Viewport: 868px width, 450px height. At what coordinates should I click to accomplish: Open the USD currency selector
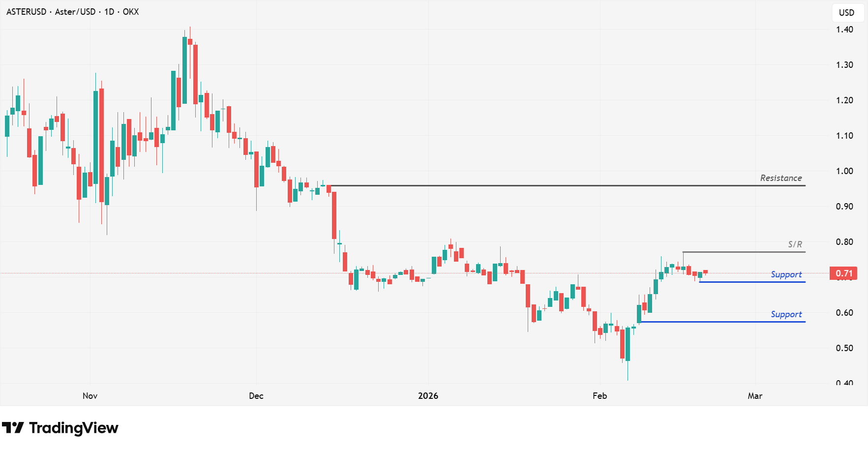pyautogui.click(x=846, y=13)
